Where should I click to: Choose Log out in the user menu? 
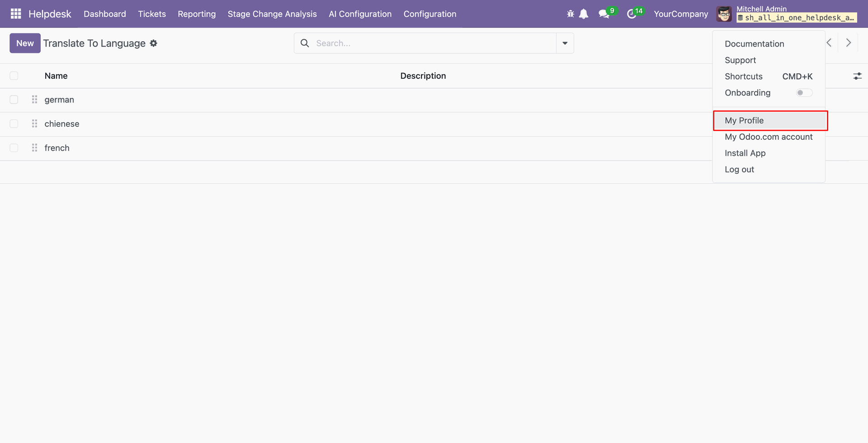[739, 169]
